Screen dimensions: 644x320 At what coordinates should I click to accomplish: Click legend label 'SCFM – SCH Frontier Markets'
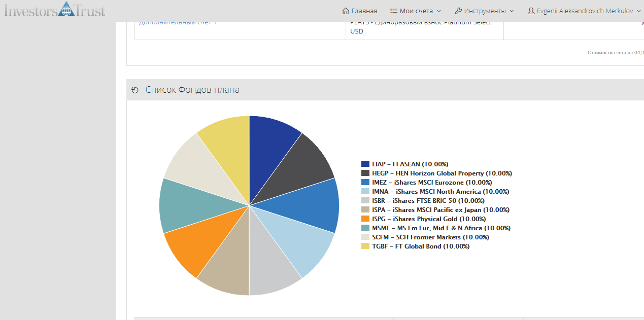(x=429, y=237)
